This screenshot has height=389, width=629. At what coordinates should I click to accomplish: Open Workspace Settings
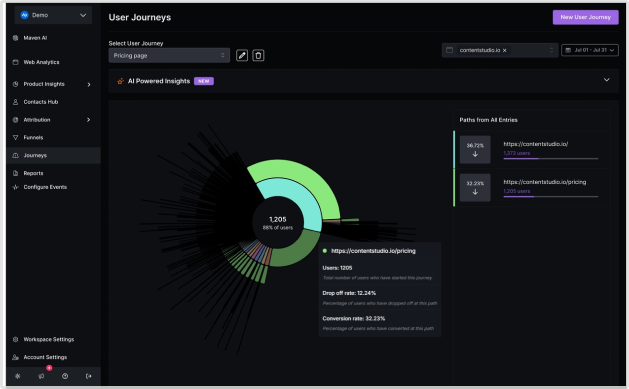49,339
